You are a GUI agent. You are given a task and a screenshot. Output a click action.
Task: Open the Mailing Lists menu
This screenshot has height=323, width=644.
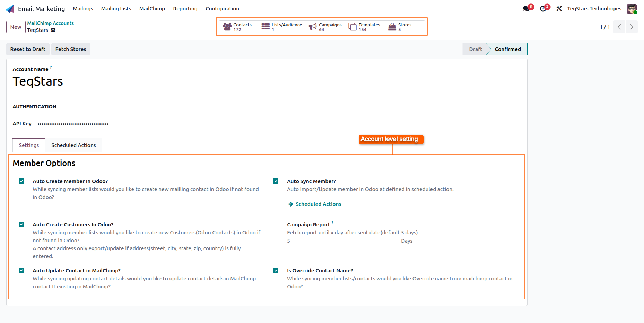click(x=116, y=9)
